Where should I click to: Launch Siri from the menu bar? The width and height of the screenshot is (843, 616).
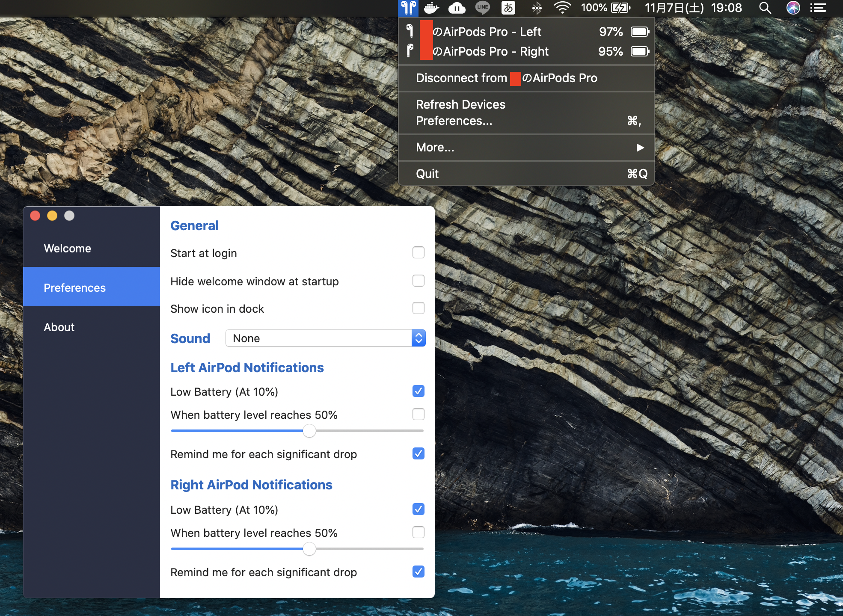[x=793, y=8]
